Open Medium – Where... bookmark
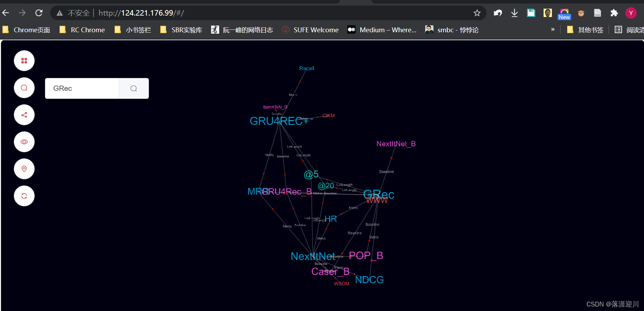 pos(382,30)
